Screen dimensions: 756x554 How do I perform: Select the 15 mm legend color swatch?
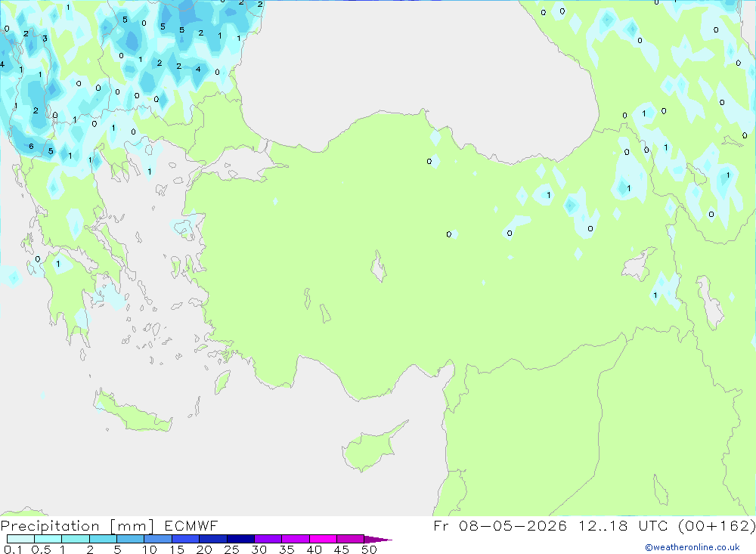(185, 539)
